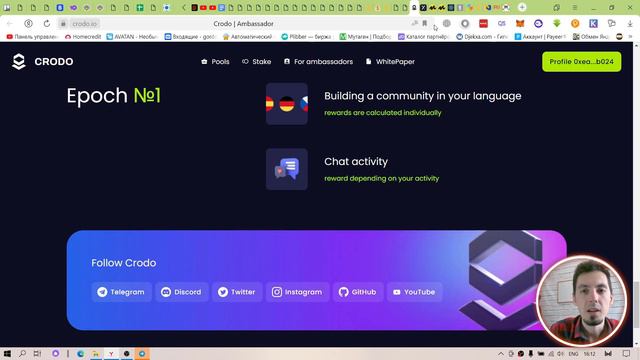Open Crodo Twitter link

(x=237, y=292)
